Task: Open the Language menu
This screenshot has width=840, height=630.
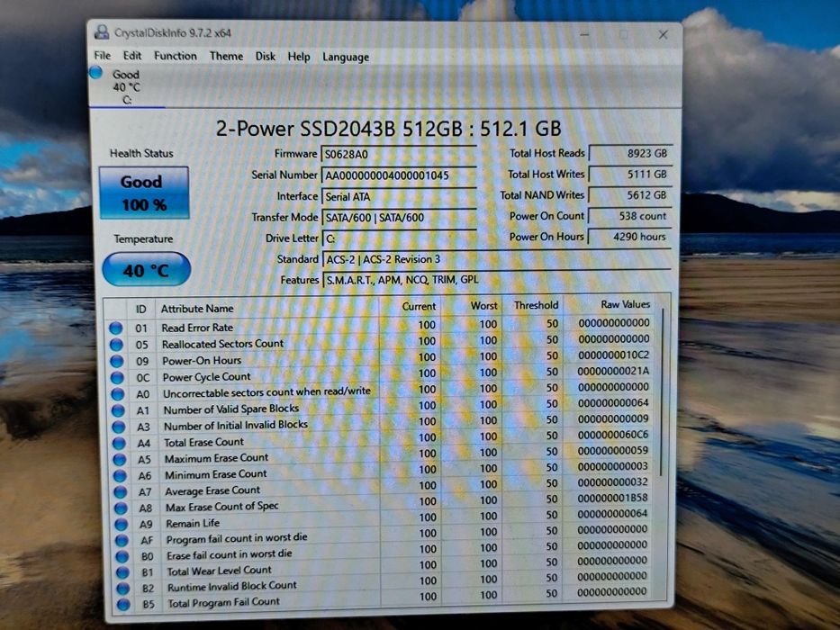Action: point(346,58)
